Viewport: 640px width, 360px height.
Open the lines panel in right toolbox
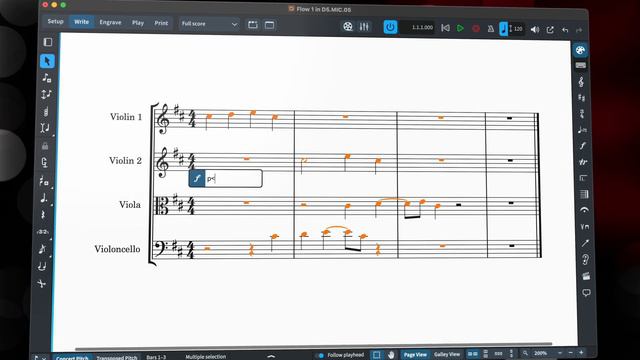pyautogui.click(x=585, y=243)
